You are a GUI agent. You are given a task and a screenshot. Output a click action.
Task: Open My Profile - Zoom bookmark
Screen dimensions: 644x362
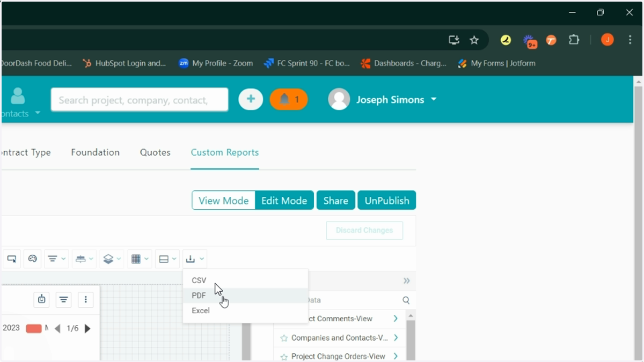click(x=216, y=63)
